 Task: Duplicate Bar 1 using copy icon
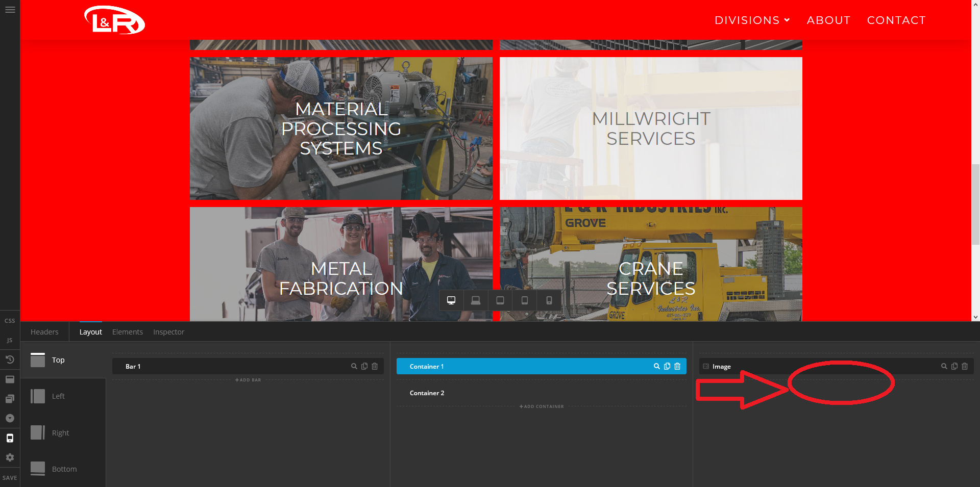tap(364, 366)
